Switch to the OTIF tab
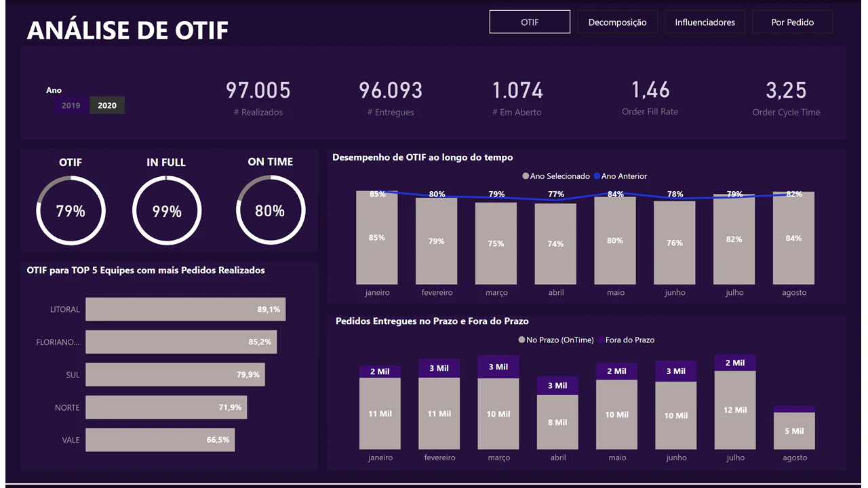This screenshot has height=488, width=868. pos(530,22)
